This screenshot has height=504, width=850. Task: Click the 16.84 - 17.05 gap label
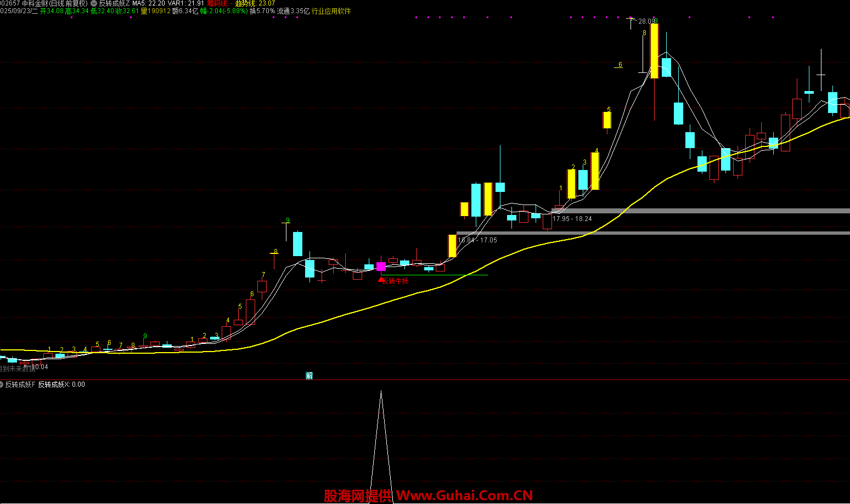[477, 240]
